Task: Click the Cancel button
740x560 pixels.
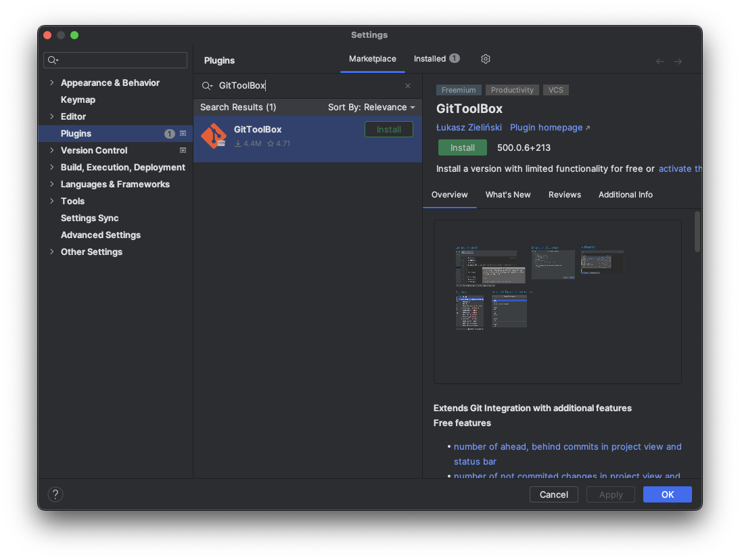Action: coord(553,494)
